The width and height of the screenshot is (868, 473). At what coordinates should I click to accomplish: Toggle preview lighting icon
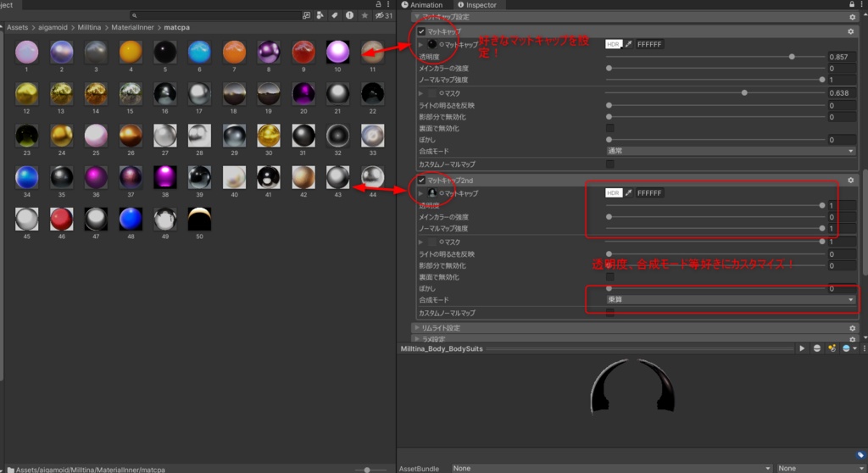[x=832, y=348]
